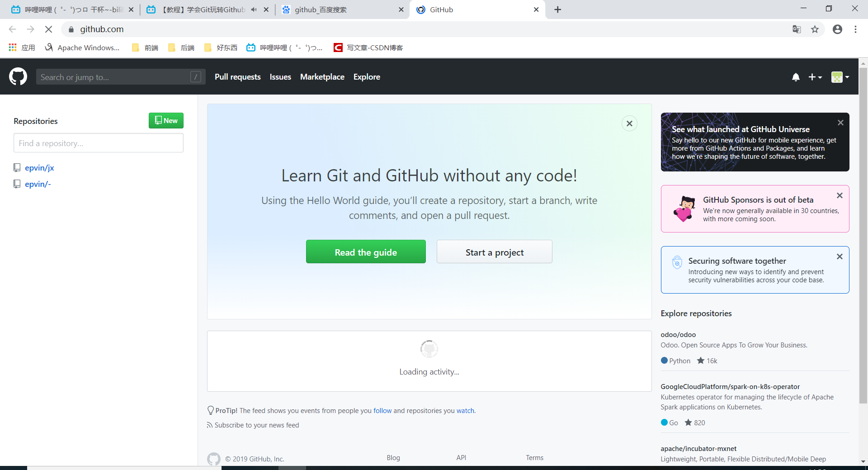Screen dimensions: 868x470
Task: Click the translate page icon
Action: pyautogui.click(x=797, y=29)
